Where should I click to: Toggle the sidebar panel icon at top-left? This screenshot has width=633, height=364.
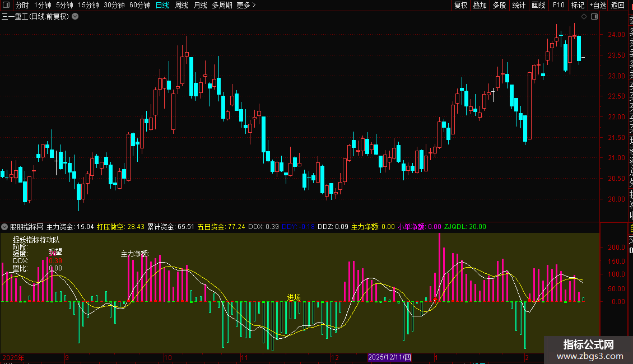pyautogui.click(x=6, y=5)
